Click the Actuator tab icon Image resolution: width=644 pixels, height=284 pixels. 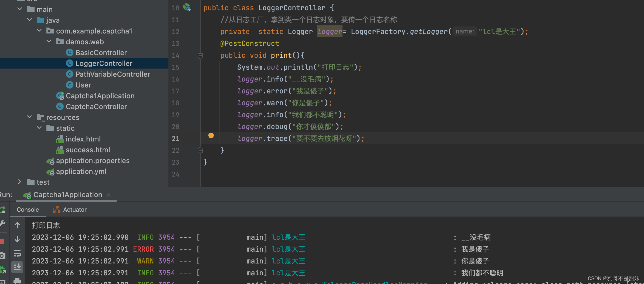[x=57, y=210]
